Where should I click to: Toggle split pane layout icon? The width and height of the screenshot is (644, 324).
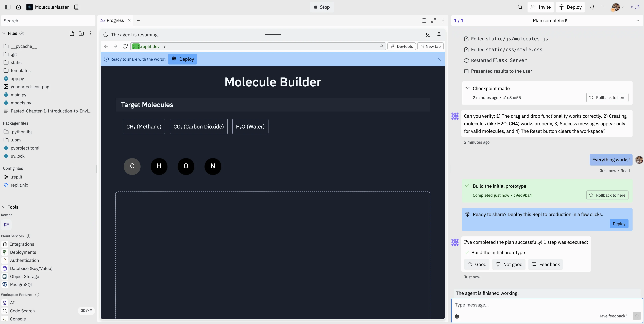(x=424, y=21)
